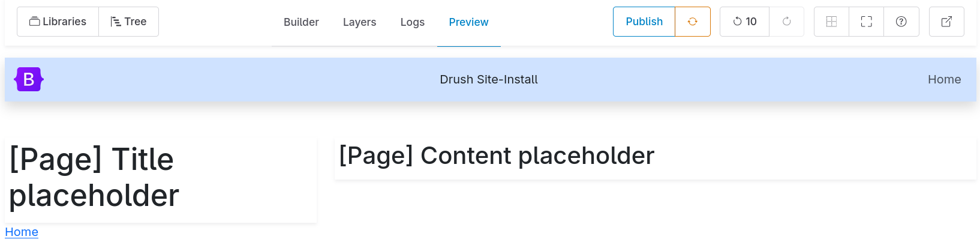The width and height of the screenshot is (980, 248).
Task: Toggle fullscreen mode icon
Action: click(866, 22)
